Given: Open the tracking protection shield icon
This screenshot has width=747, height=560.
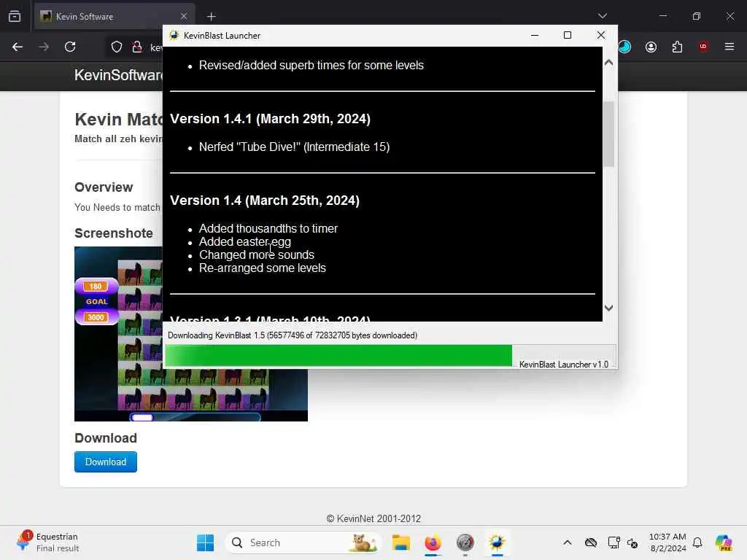Looking at the screenshot, I should (x=117, y=47).
